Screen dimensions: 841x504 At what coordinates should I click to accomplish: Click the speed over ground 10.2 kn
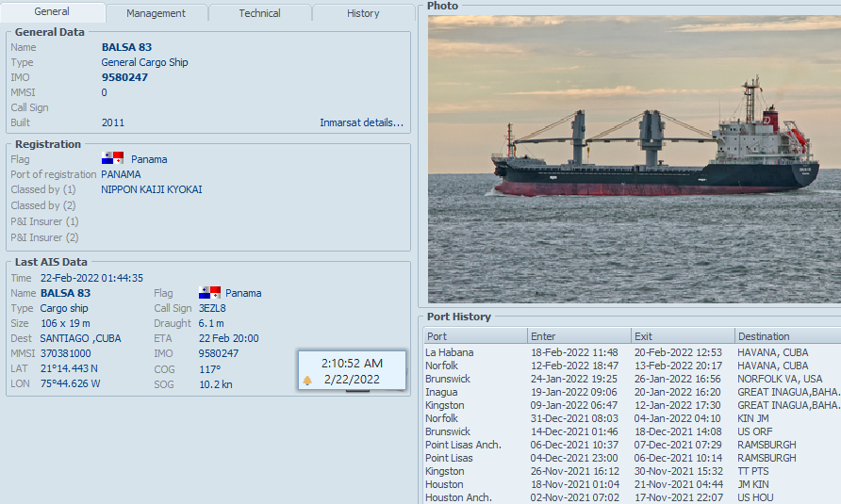[x=216, y=384]
